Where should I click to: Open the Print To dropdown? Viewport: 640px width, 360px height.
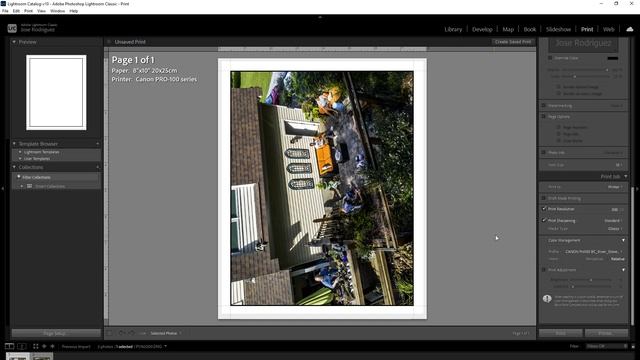(x=615, y=187)
